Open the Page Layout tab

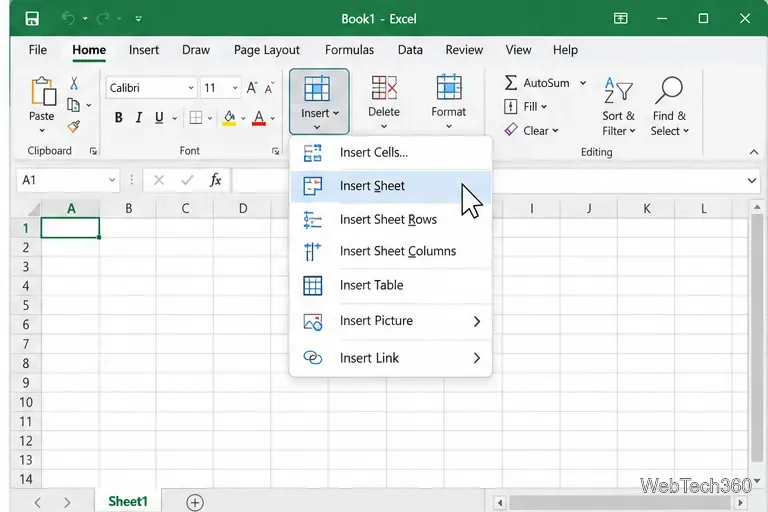pos(266,50)
